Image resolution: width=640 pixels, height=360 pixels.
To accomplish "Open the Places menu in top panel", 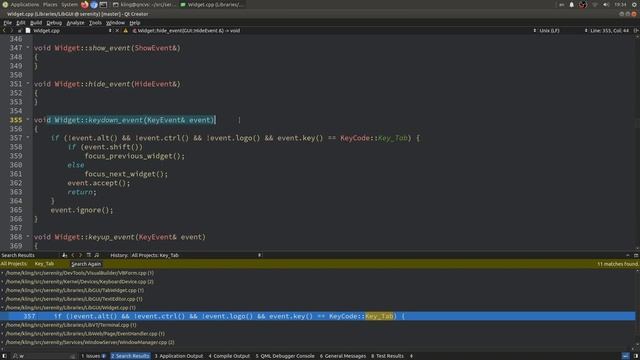I will click(x=50, y=4).
